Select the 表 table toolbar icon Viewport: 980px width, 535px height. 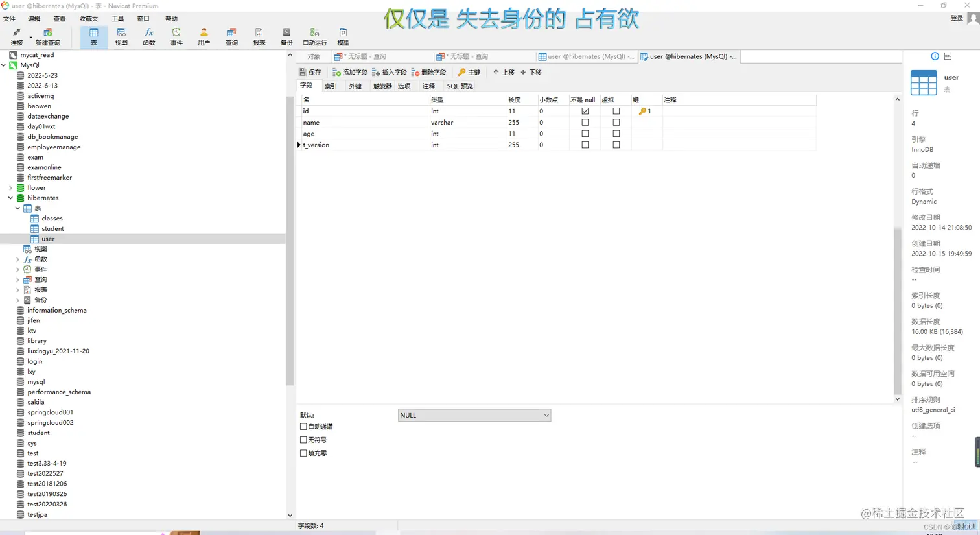click(x=94, y=37)
